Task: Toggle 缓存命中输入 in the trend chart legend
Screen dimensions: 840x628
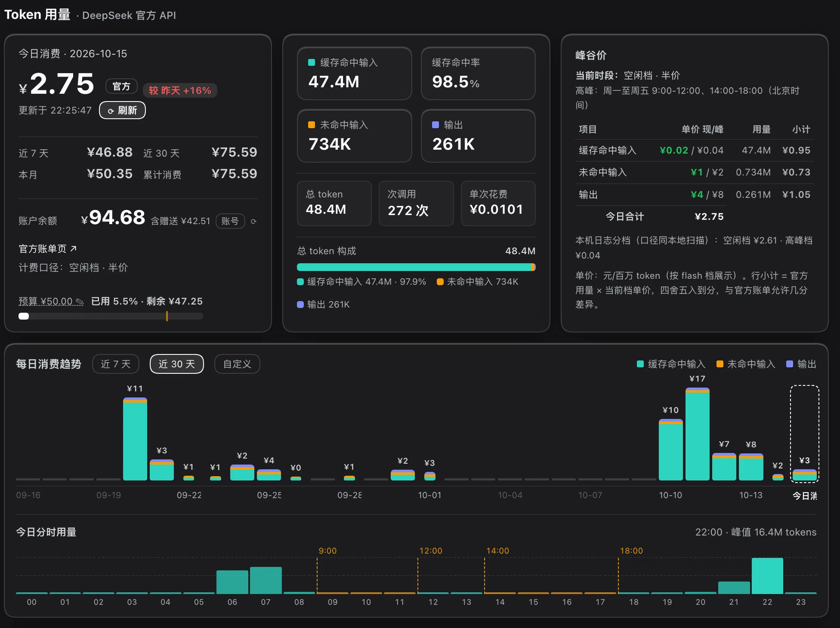Action: pos(671,364)
